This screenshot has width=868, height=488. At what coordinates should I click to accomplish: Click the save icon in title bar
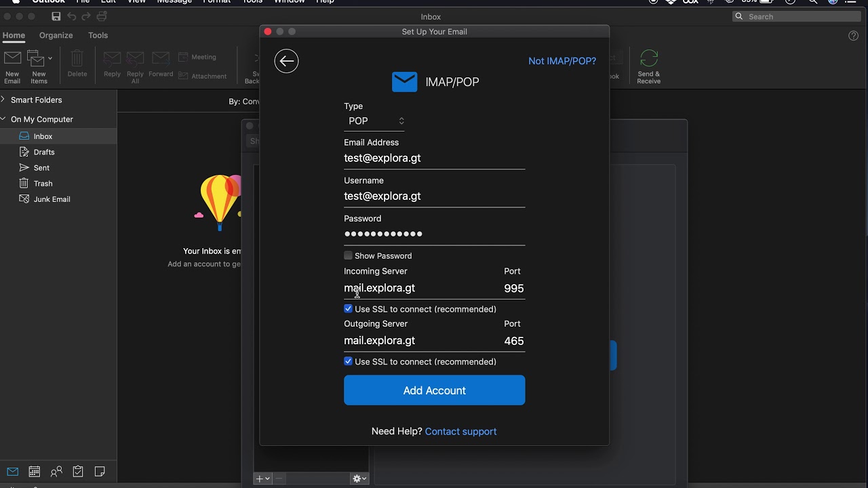(56, 16)
